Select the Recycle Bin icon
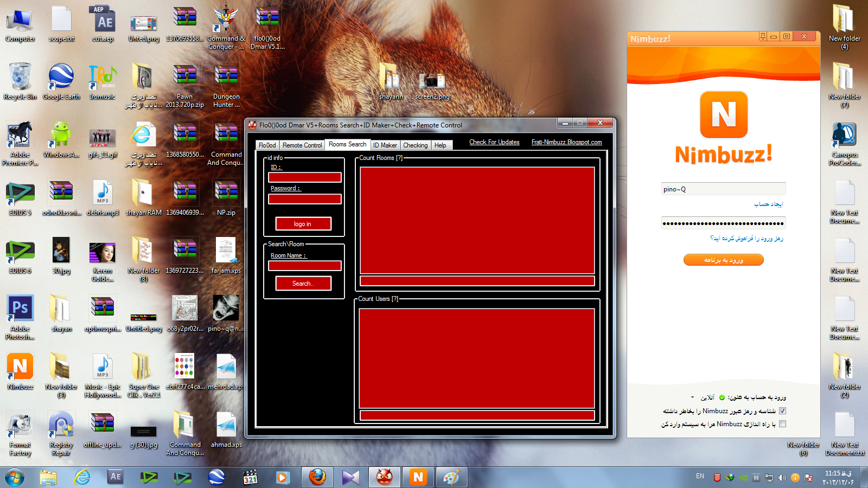Viewport: 868px width, 488px height. click(20, 81)
